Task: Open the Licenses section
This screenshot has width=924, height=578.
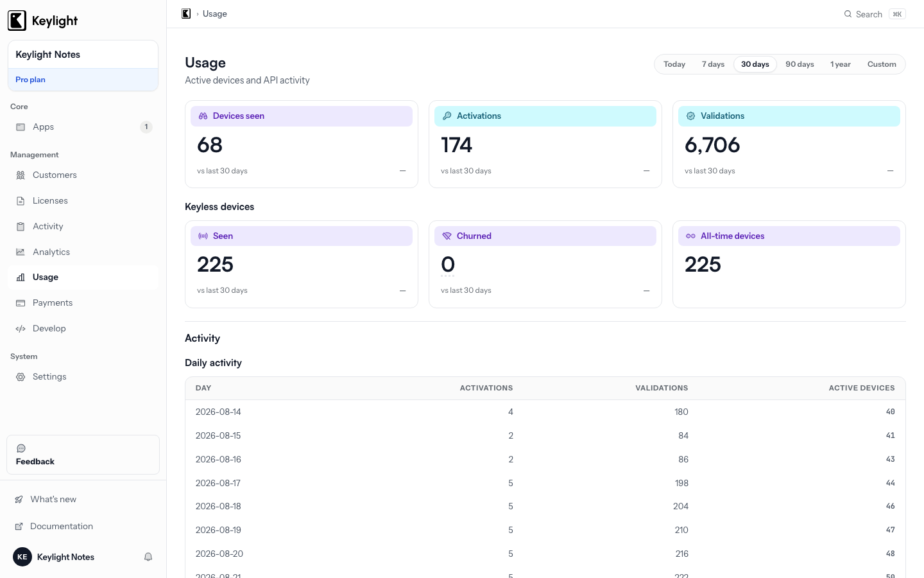Action: coord(83,201)
